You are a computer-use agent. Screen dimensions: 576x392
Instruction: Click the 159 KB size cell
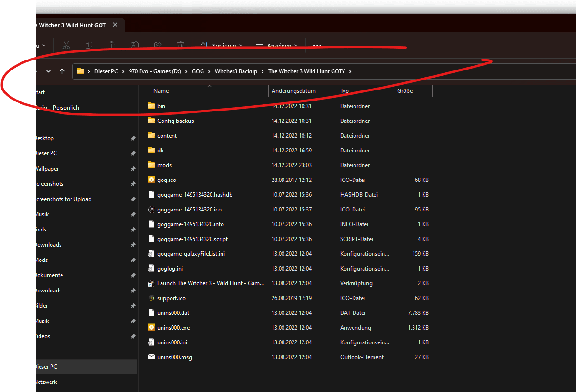click(x=420, y=253)
